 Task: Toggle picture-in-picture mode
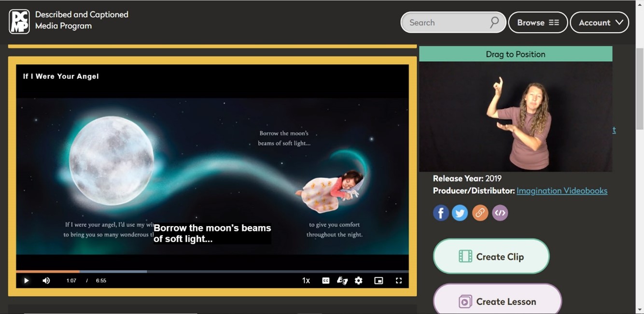click(378, 281)
